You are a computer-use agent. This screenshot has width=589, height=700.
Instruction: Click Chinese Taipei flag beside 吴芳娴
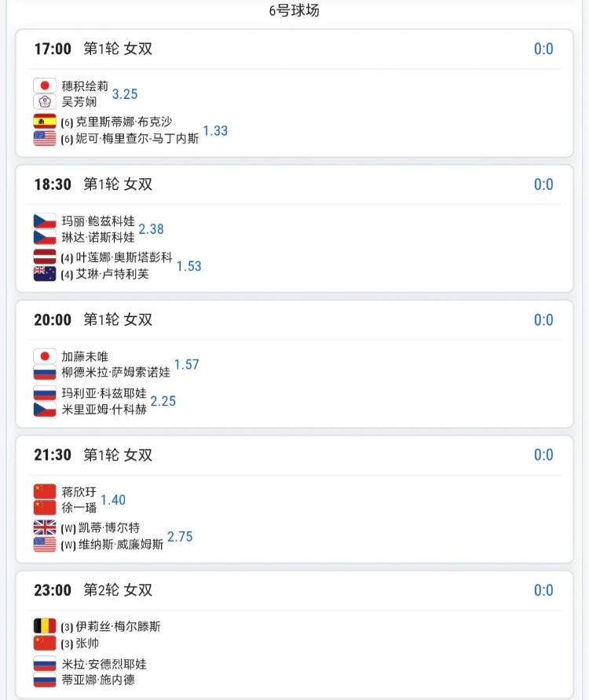[45, 101]
